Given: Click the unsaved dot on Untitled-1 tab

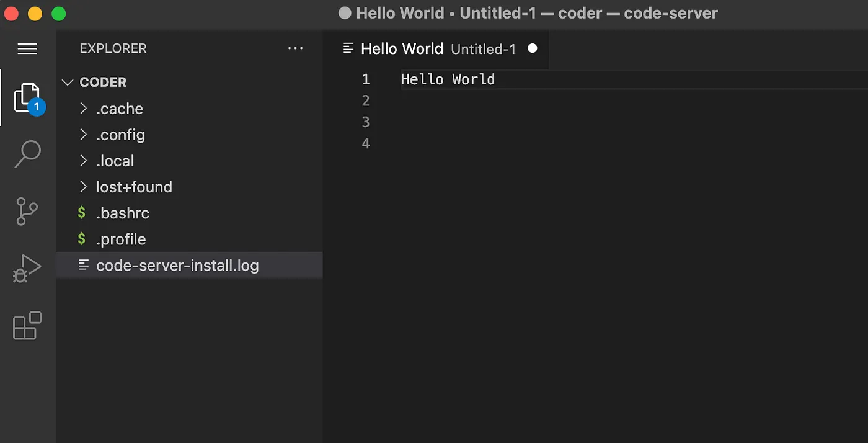Looking at the screenshot, I should point(532,48).
